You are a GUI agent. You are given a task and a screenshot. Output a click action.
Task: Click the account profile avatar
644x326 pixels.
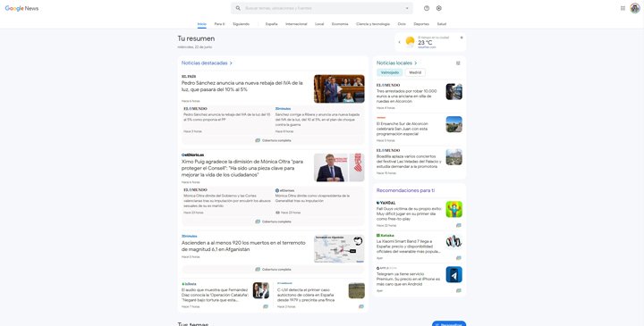click(635, 8)
